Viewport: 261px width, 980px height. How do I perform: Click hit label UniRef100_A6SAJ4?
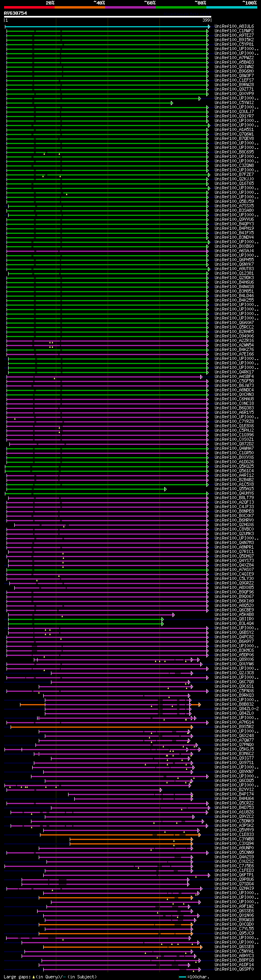[234, 251]
